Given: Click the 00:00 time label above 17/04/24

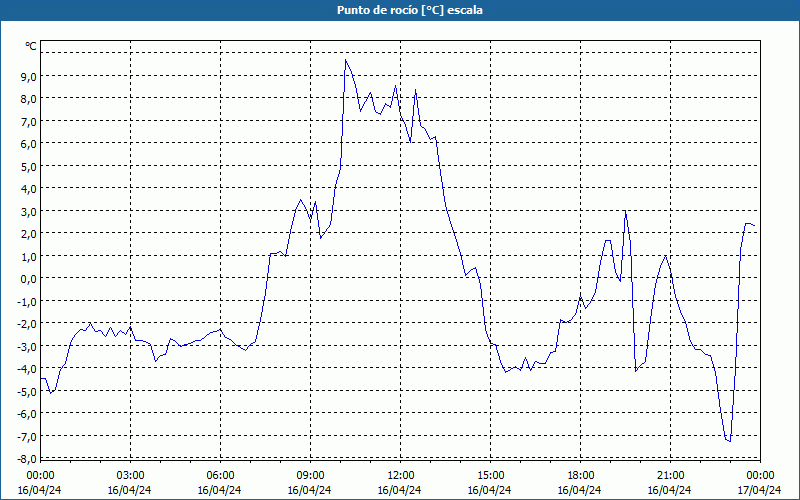Looking at the screenshot, I should (760, 476).
